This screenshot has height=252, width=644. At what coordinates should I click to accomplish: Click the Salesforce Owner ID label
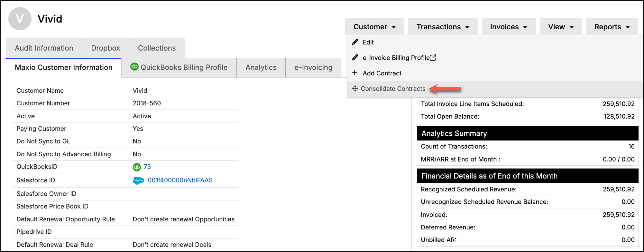pos(46,194)
